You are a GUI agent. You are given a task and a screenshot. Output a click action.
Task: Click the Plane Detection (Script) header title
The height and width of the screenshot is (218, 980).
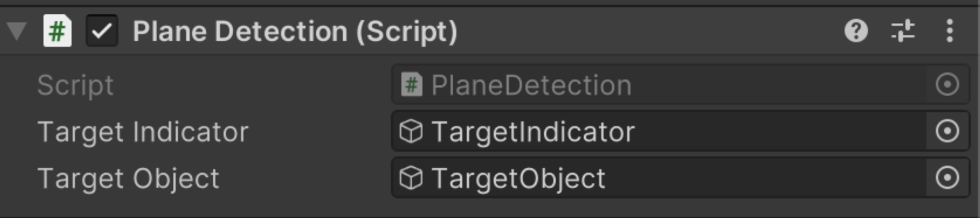tap(295, 31)
